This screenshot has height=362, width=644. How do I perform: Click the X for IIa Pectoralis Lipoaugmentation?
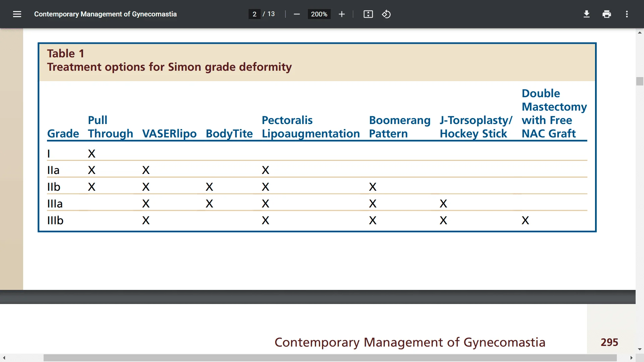tap(265, 170)
